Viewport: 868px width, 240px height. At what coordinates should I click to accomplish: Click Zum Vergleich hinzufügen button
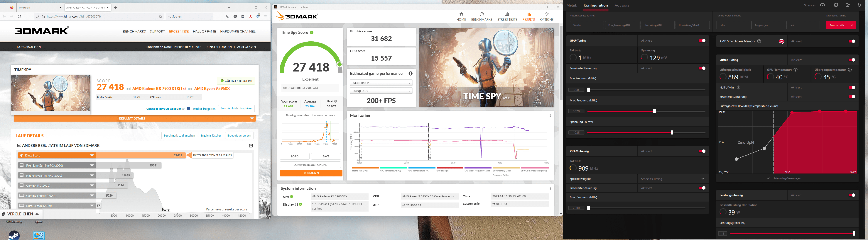tap(236, 108)
